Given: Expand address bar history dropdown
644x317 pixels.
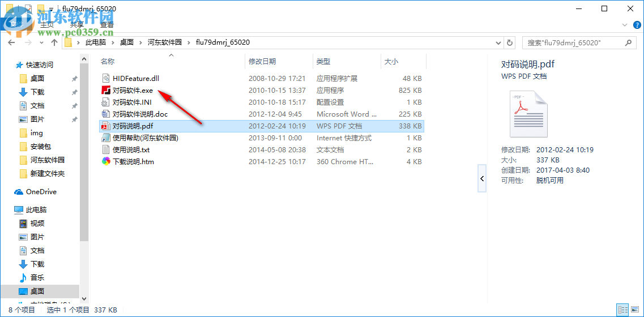Looking at the screenshot, I should point(498,42).
